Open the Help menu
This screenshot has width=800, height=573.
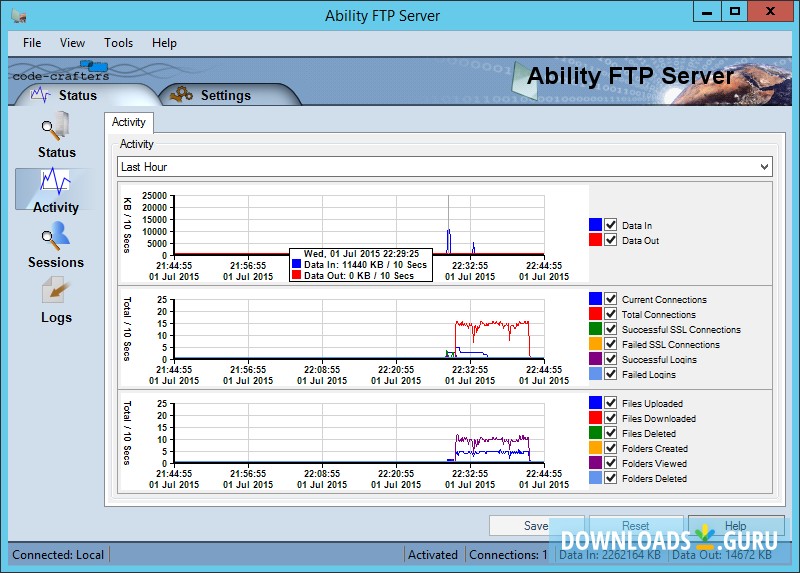coord(164,43)
